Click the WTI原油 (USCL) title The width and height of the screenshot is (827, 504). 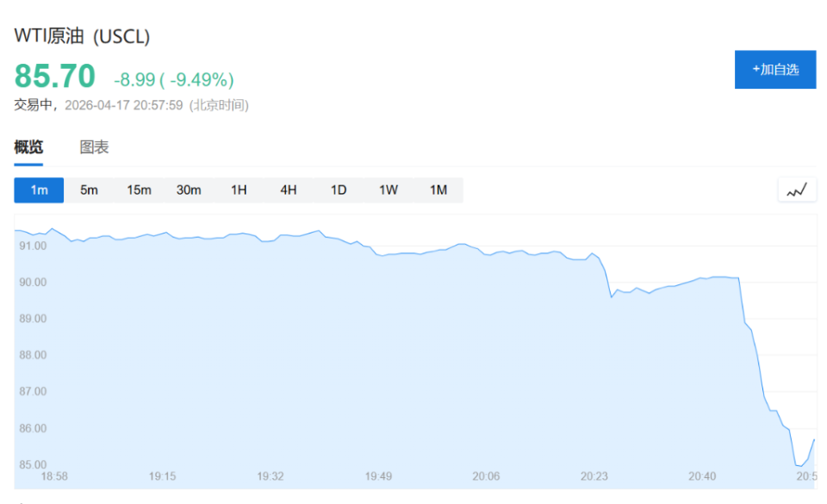[82, 37]
